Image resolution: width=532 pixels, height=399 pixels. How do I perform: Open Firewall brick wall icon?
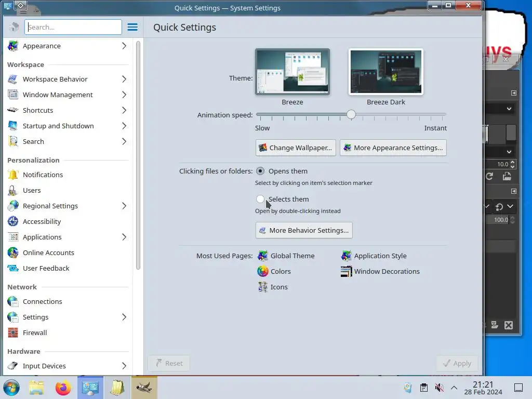click(x=13, y=333)
